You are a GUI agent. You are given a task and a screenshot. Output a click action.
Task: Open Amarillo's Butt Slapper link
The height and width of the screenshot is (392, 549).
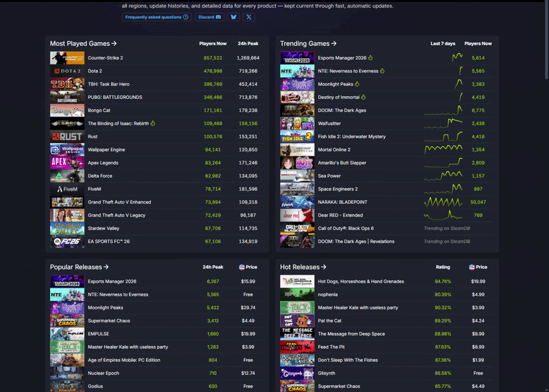[342, 163]
